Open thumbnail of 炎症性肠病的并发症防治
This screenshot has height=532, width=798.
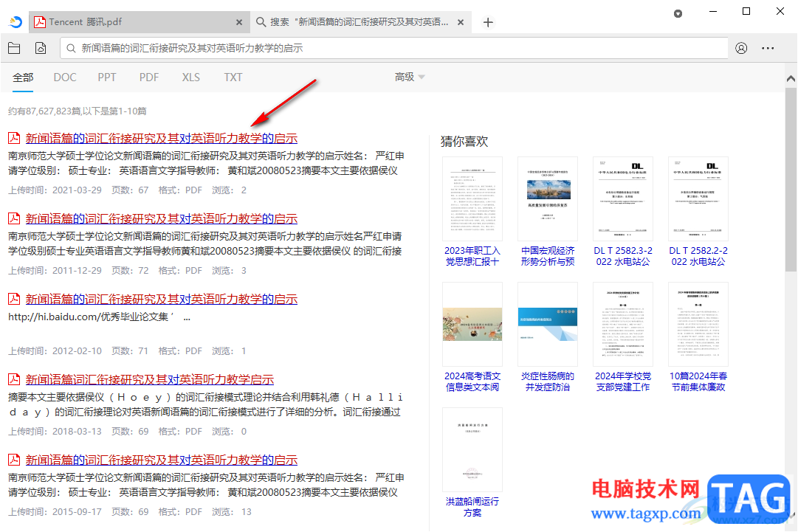pos(548,325)
